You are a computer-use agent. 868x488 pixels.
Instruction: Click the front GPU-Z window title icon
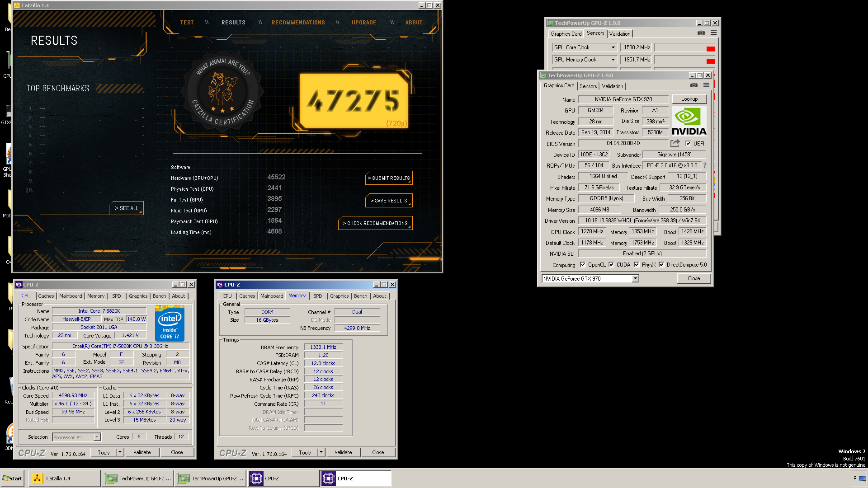click(x=544, y=75)
